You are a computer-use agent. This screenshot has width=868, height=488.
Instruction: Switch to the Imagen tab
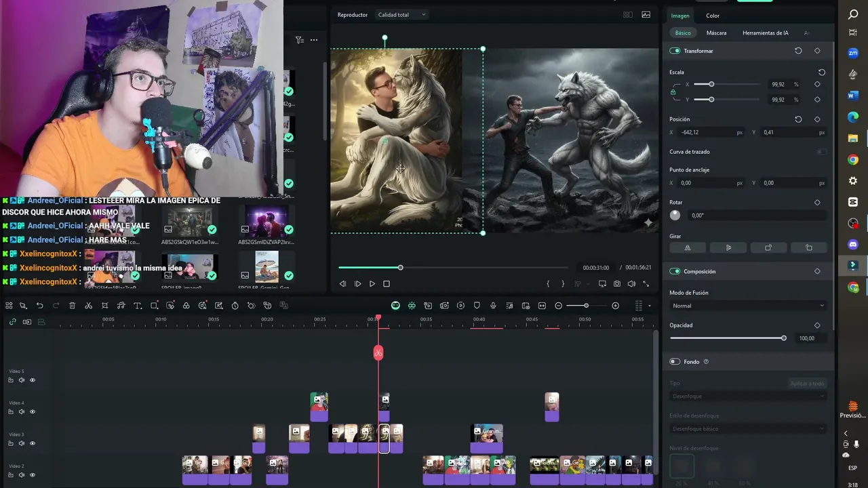[680, 16]
